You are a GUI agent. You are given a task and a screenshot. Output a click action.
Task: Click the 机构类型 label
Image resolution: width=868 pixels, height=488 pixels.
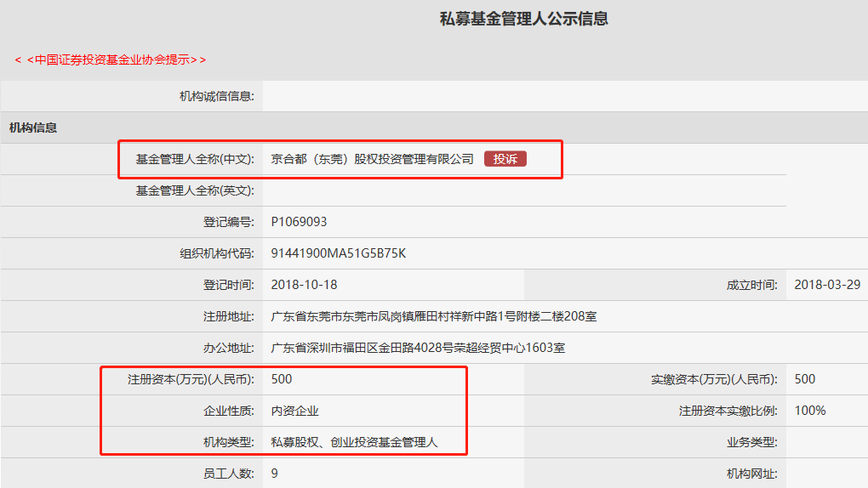[x=229, y=443]
